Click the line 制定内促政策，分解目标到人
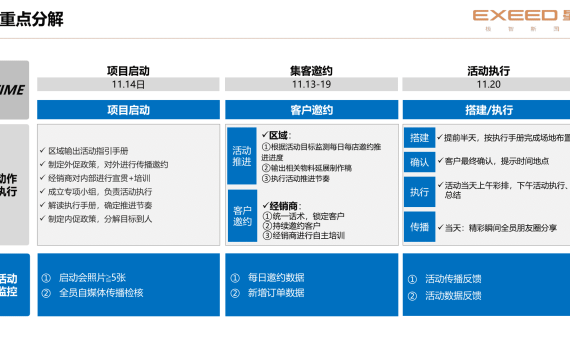Screen dimensions: 570x360 click(x=100, y=219)
